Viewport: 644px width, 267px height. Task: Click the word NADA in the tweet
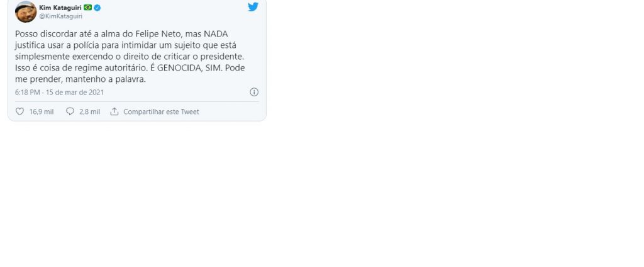(216, 33)
